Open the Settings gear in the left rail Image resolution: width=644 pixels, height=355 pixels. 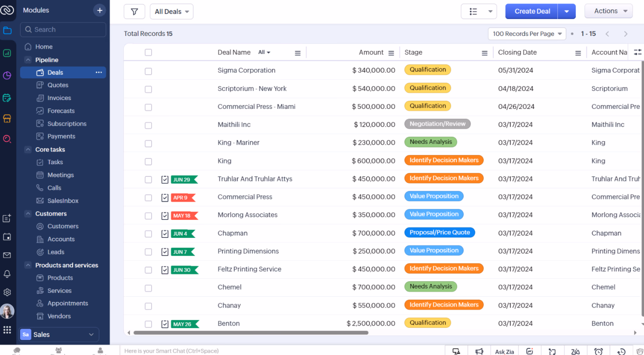coord(7,292)
